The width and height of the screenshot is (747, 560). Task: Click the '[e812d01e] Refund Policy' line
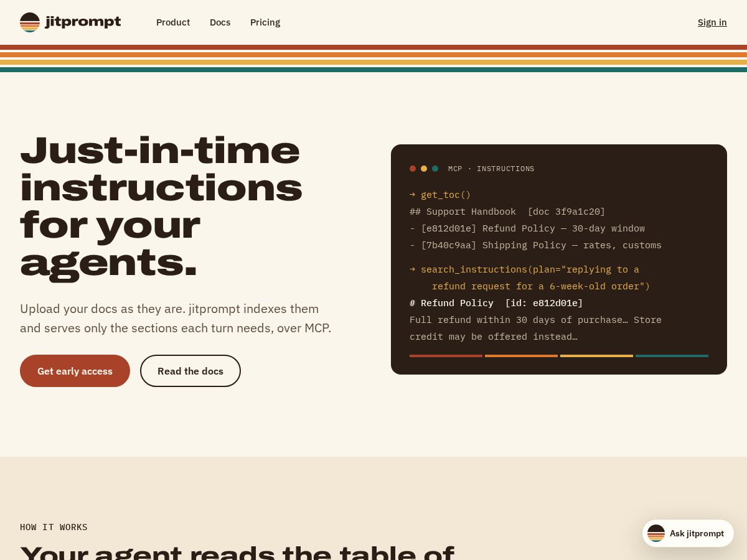(x=527, y=228)
